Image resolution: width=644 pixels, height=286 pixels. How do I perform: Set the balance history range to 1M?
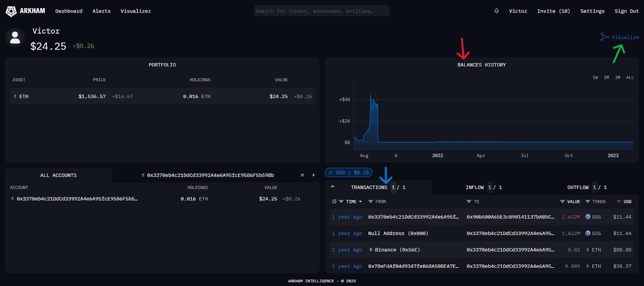tap(607, 77)
